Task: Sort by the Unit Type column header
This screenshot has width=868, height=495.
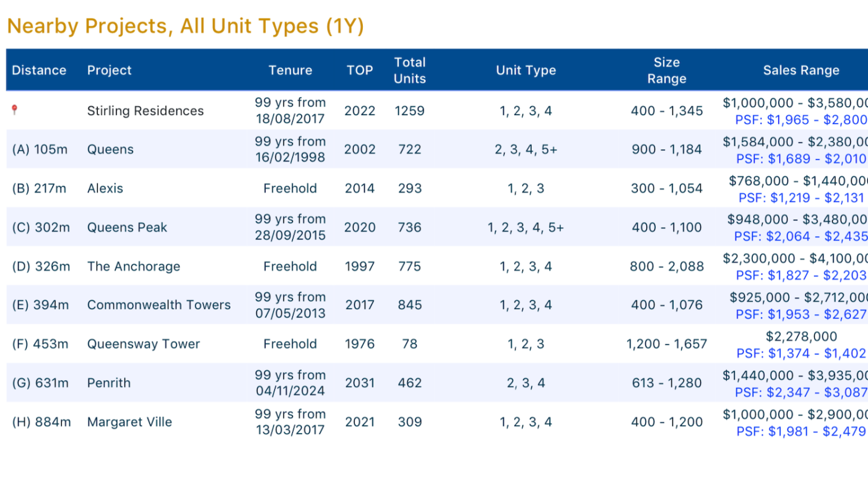Action: pos(526,70)
